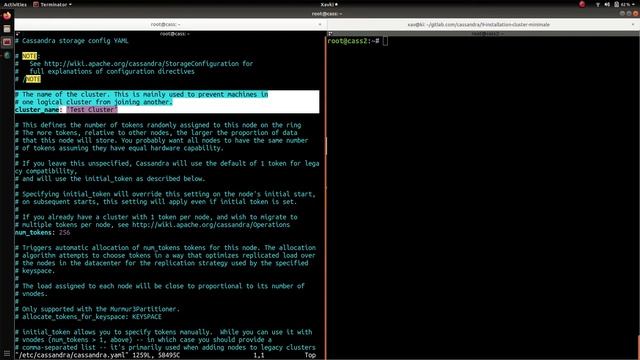The width and height of the screenshot is (640, 360).
Task: Open the system menu arrow
Action: click(x=633, y=4)
